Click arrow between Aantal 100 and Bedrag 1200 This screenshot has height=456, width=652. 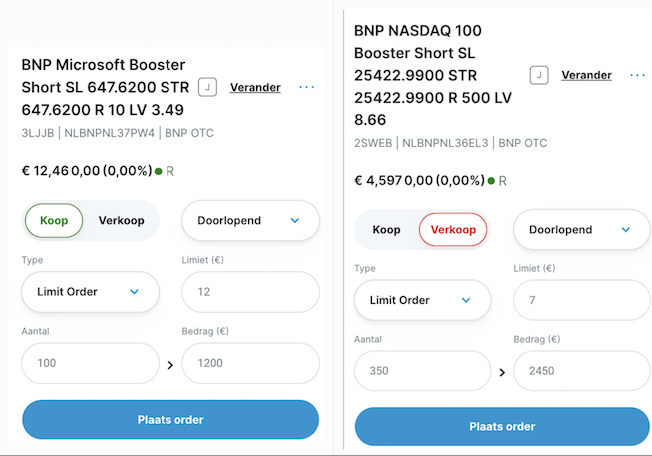tap(170, 365)
